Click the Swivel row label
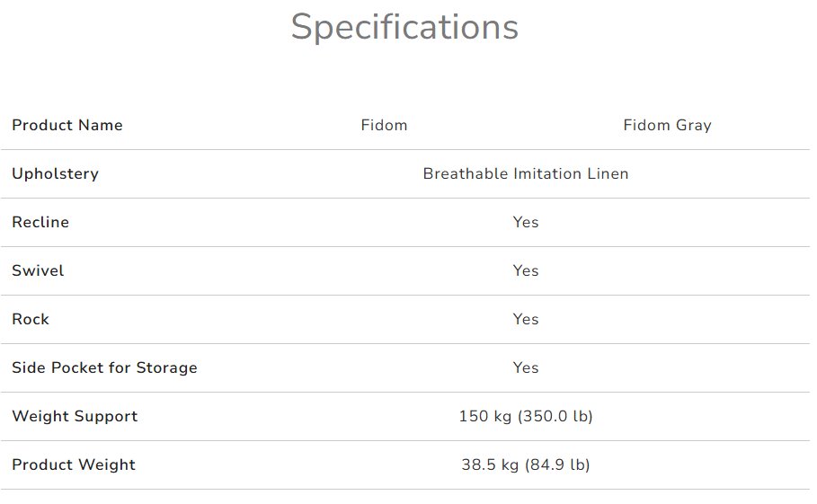This screenshot has height=504, width=817. pyautogui.click(x=38, y=271)
